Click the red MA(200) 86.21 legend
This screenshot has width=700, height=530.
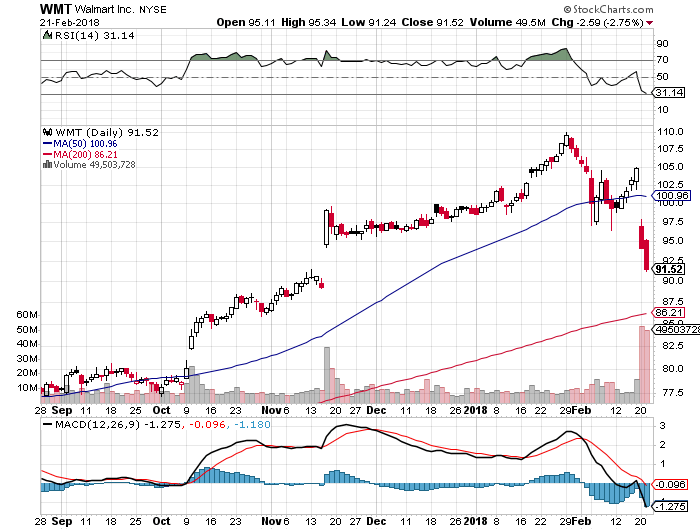[80, 154]
